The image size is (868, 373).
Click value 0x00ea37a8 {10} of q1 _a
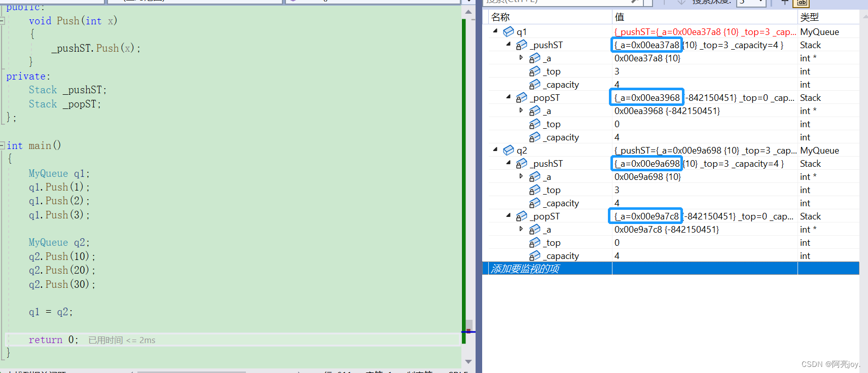pos(647,58)
